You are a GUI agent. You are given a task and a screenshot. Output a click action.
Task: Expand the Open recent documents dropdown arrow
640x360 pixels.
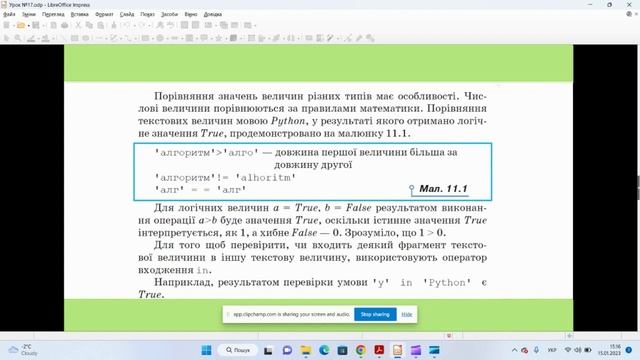pos(29,25)
